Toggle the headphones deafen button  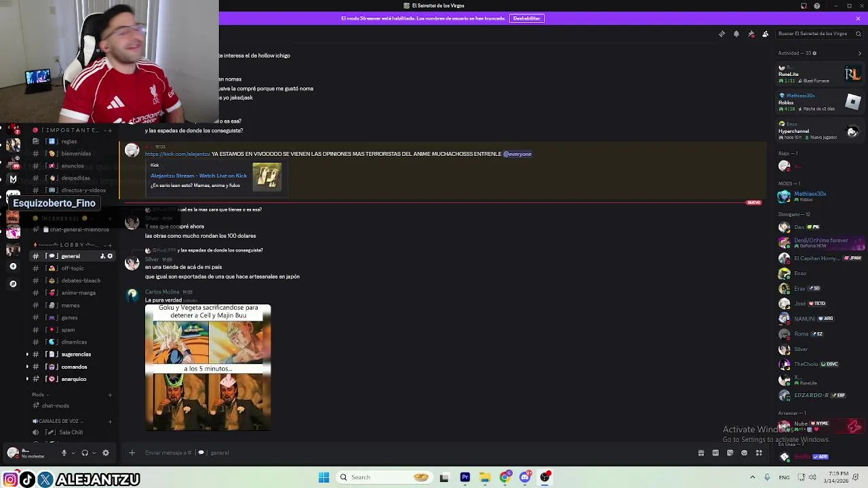click(x=85, y=453)
